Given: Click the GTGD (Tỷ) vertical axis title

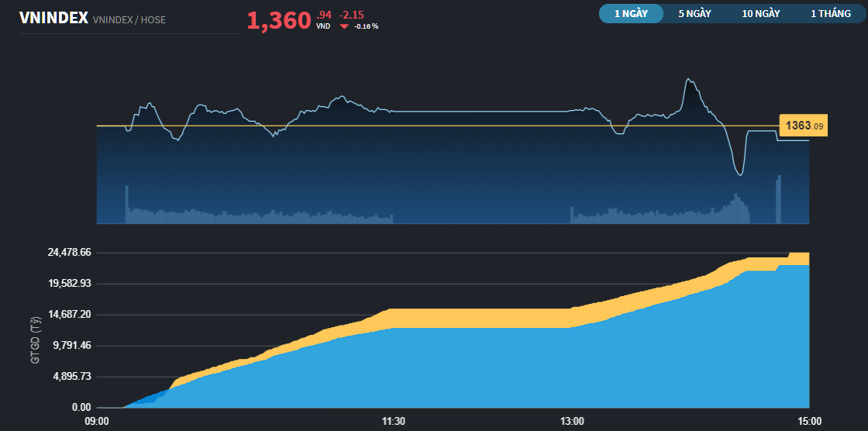Looking at the screenshot, I should point(35,340).
